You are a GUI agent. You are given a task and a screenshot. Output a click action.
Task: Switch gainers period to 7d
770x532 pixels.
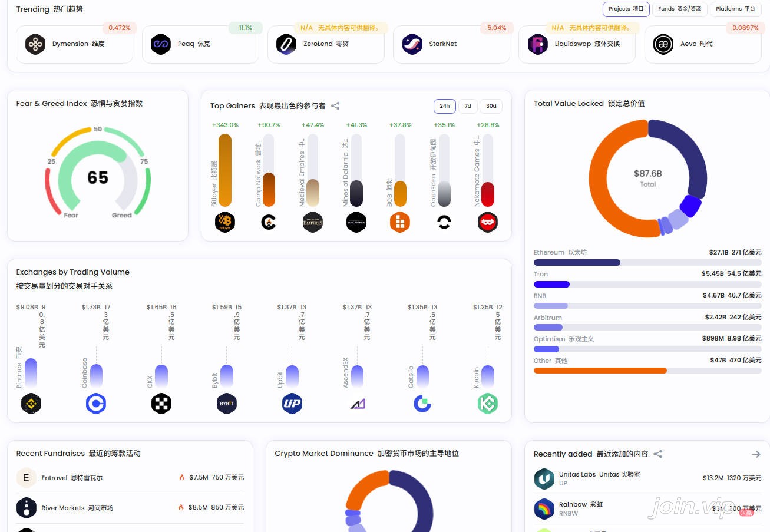click(468, 106)
